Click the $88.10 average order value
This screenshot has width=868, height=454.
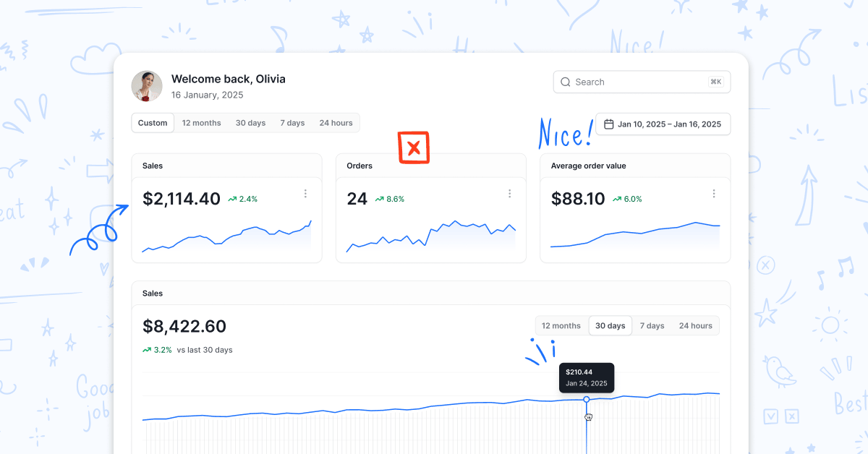(578, 199)
